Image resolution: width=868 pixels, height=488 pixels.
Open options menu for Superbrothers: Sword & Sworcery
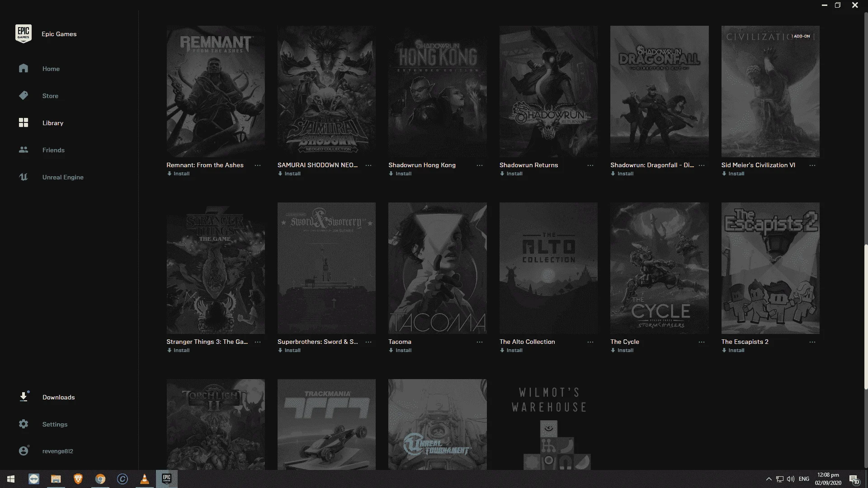pyautogui.click(x=368, y=342)
